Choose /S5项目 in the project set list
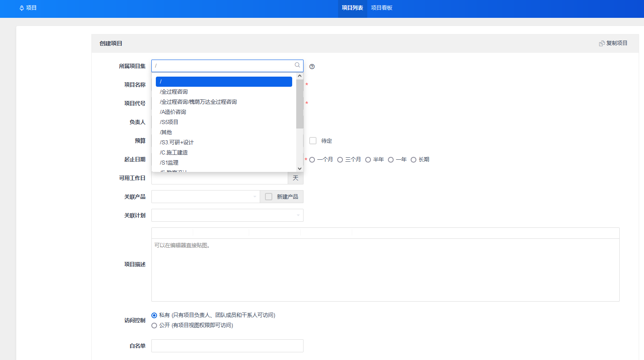 169,122
